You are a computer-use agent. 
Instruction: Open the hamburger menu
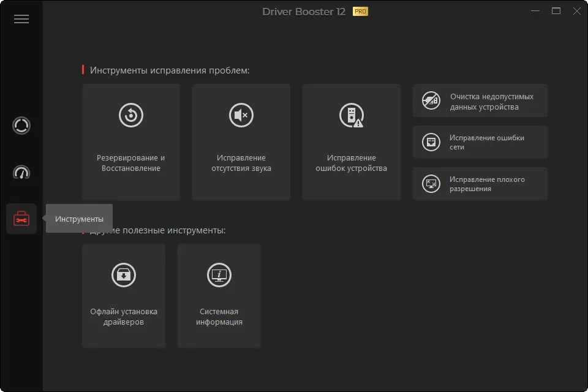tap(21, 19)
